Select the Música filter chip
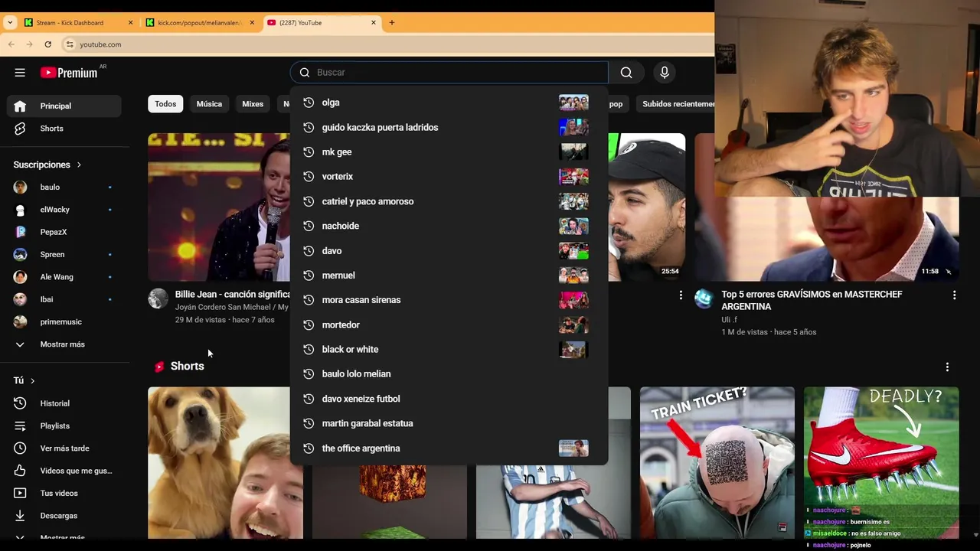980x551 pixels. pos(209,104)
